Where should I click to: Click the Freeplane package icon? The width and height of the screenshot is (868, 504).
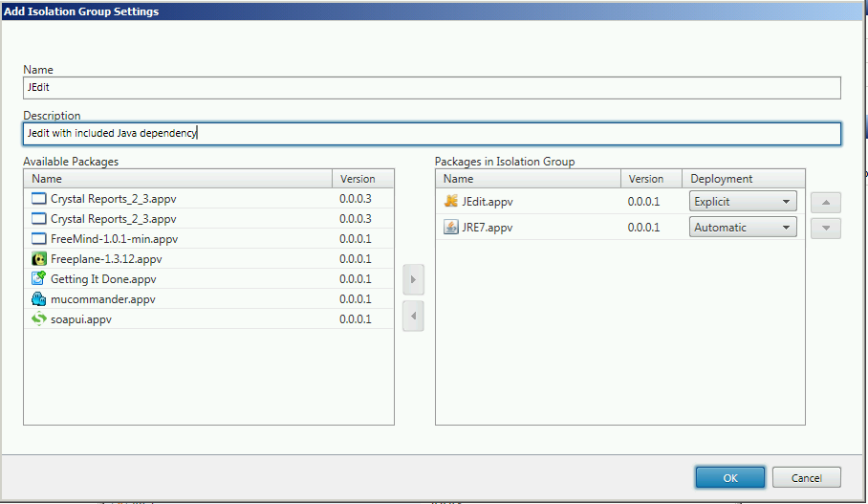point(39,259)
